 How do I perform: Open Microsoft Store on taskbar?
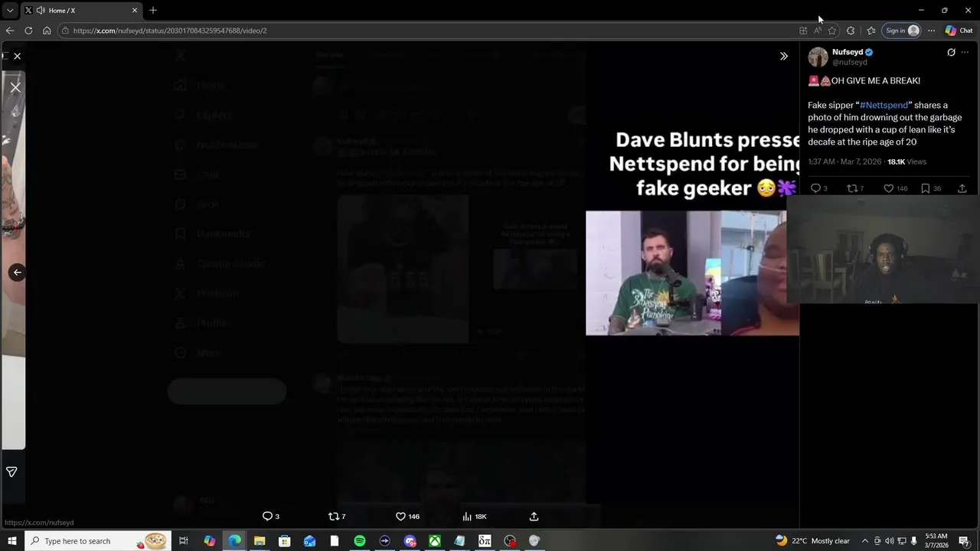pyautogui.click(x=284, y=541)
